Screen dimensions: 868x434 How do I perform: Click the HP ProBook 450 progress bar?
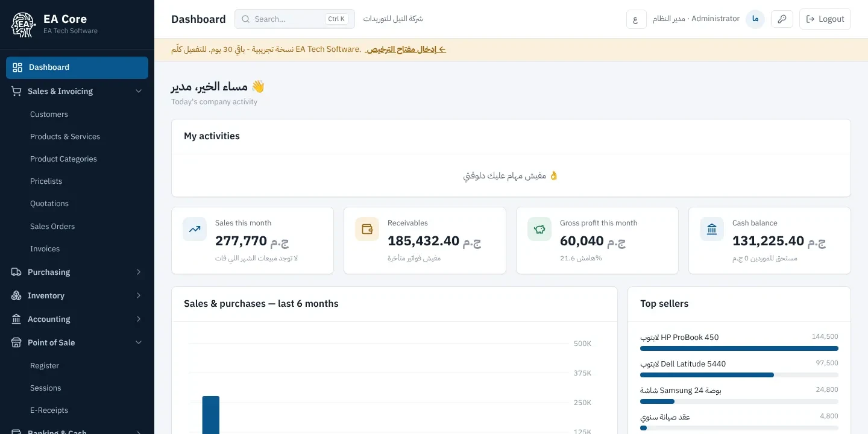[739, 348]
